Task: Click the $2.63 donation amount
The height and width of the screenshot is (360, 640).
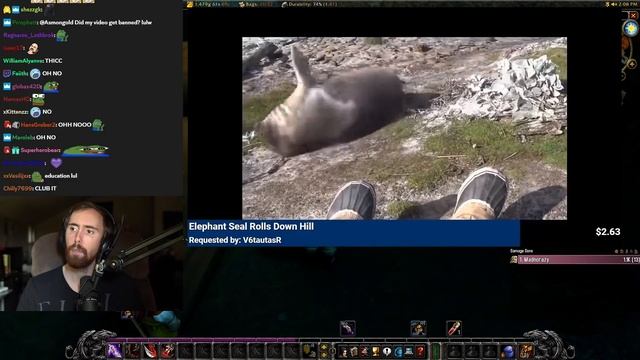Action: point(608,232)
